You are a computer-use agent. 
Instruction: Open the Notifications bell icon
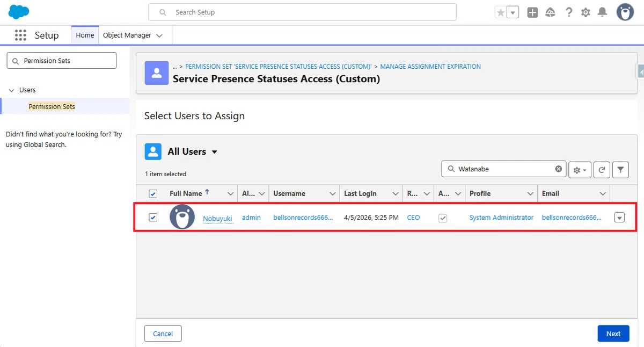click(603, 12)
